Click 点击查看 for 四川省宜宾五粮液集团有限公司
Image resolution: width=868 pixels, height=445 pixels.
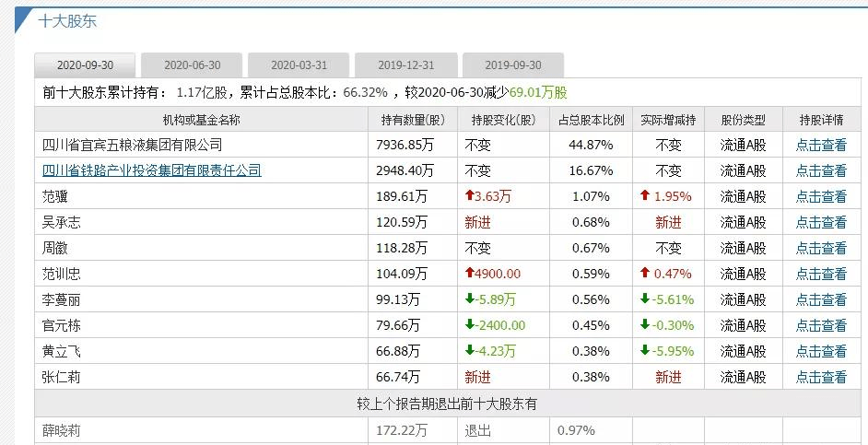point(821,145)
